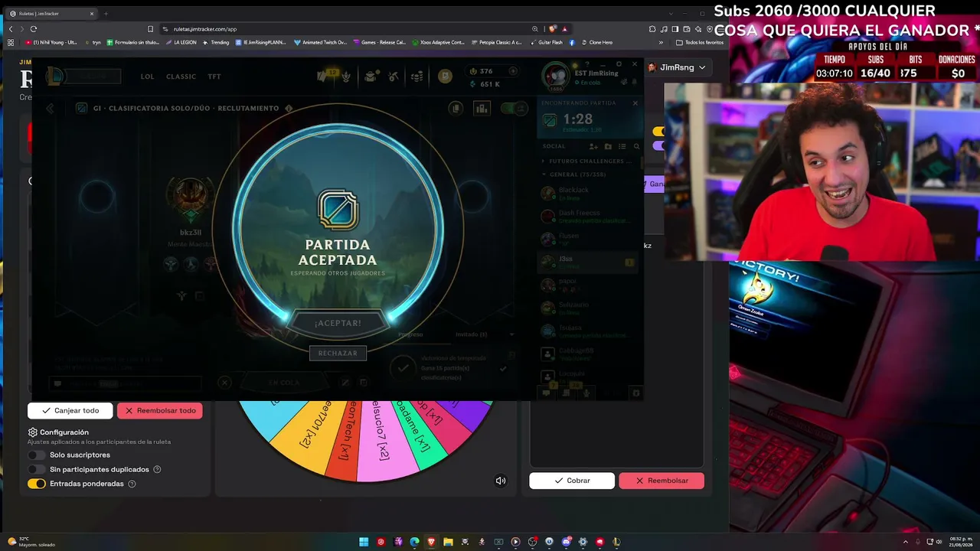Screen dimensions: 980x551
Task: Click the ¡ACEPTAR! button
Action: [x=338, y=323]
